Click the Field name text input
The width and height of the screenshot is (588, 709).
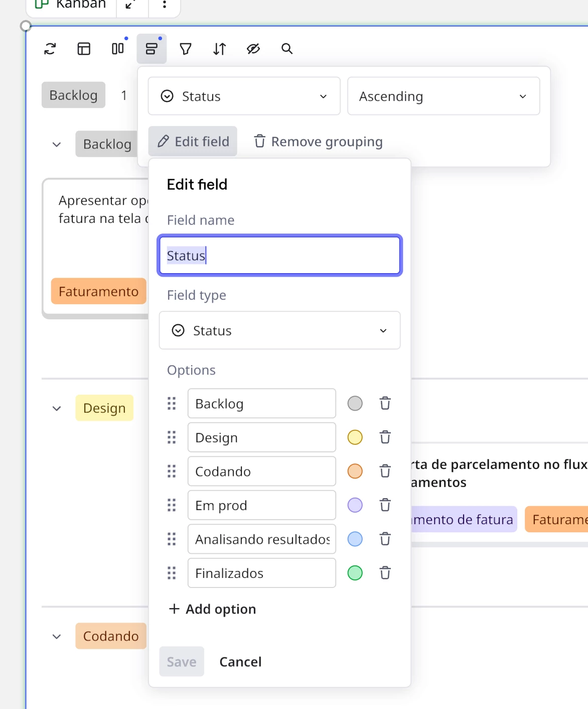[x=279, y=256]
